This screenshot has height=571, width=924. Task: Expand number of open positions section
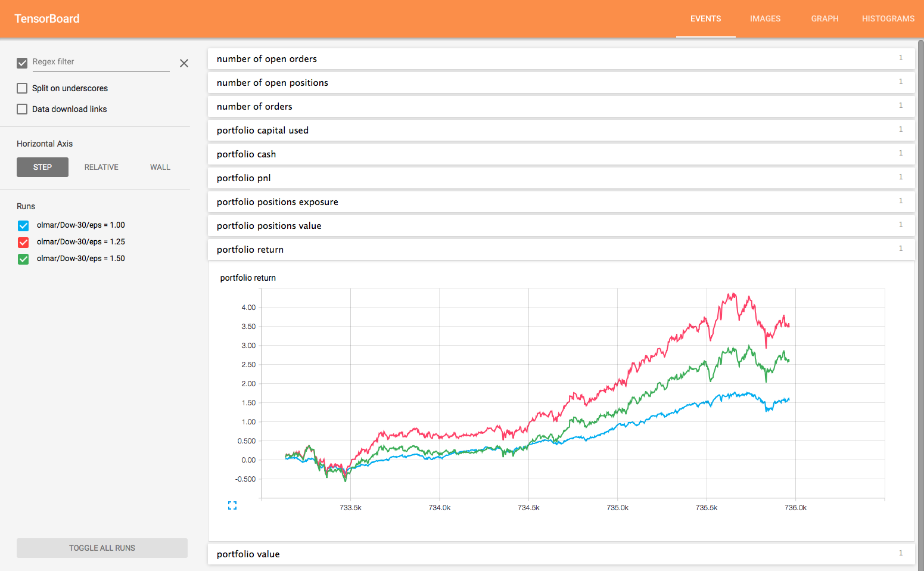561,82
